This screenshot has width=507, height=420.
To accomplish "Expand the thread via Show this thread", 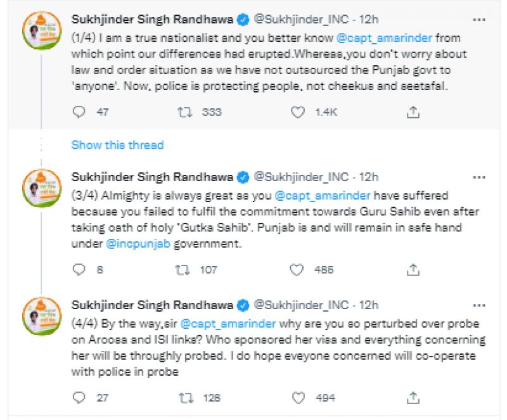I will coord(117,145).
